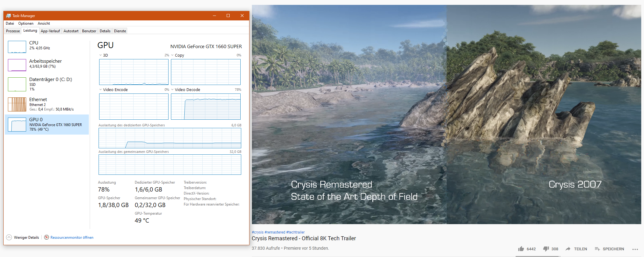The height and width of the screenshot is (257, 644).
Task: Click the Video Decode usage graph
Action: pos(206,107)
